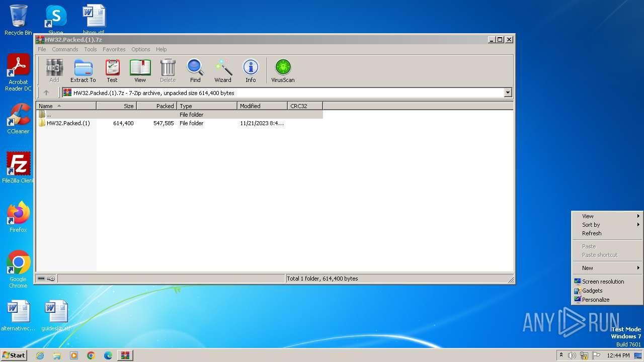Choose Personalize in context menu
Screen dimensions: 644x362
click(x=607, y=300)
